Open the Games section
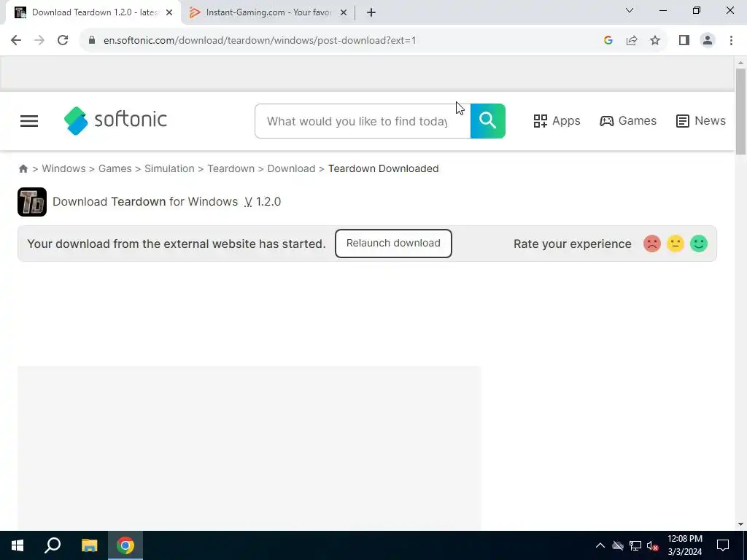Viewport: 747px width, 560px height. (628, 121)
